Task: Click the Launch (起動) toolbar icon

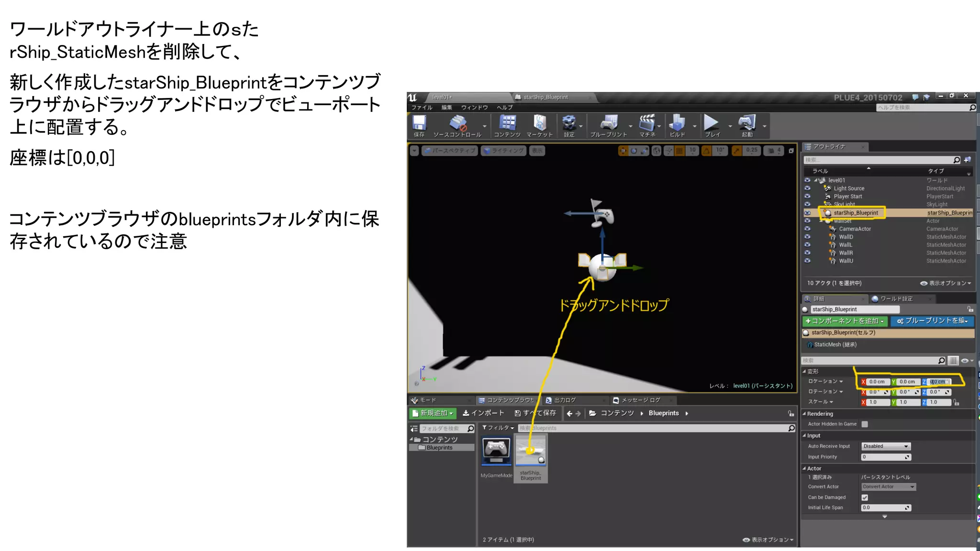Action: click(747, 123)
